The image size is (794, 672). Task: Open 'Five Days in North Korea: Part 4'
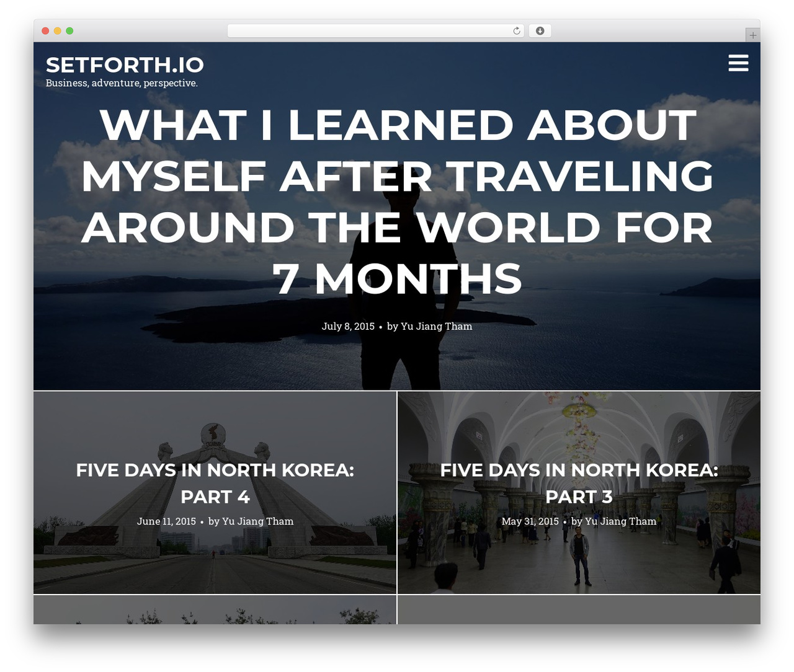click(x=215, y=483)
